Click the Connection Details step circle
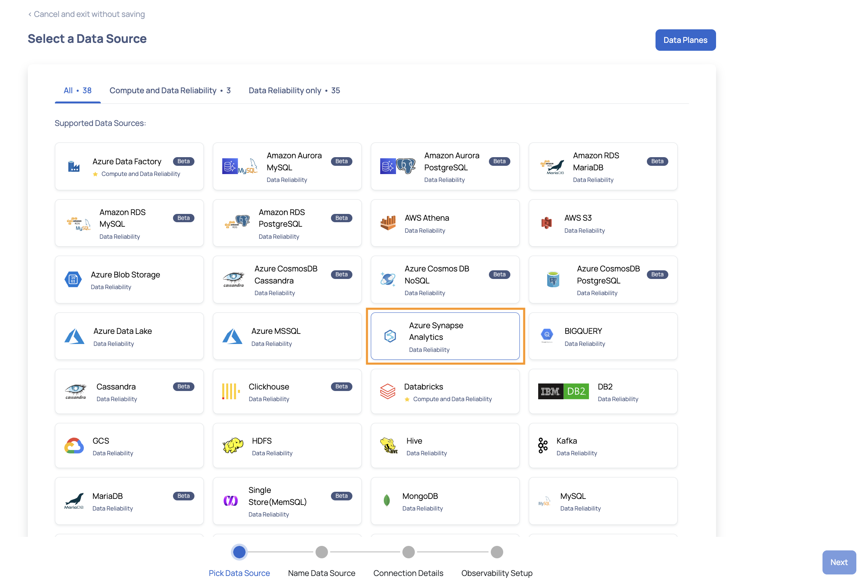 pos(408,552)
